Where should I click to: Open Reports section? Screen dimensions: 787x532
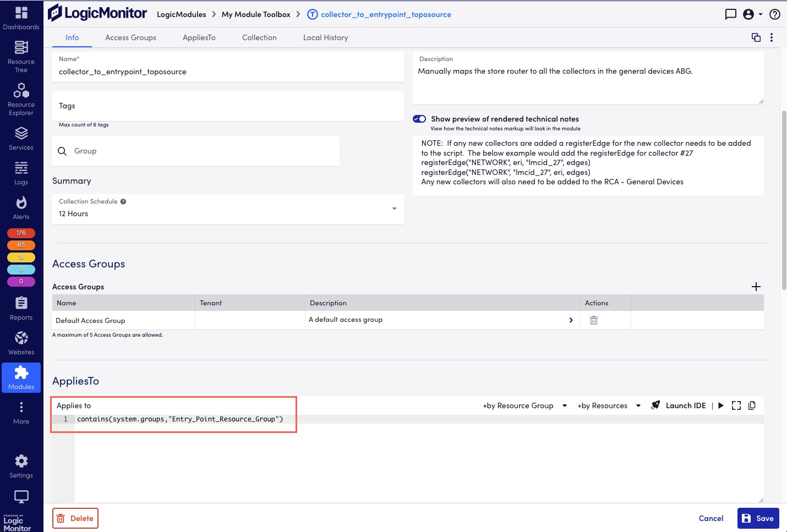tap(21, 309)
